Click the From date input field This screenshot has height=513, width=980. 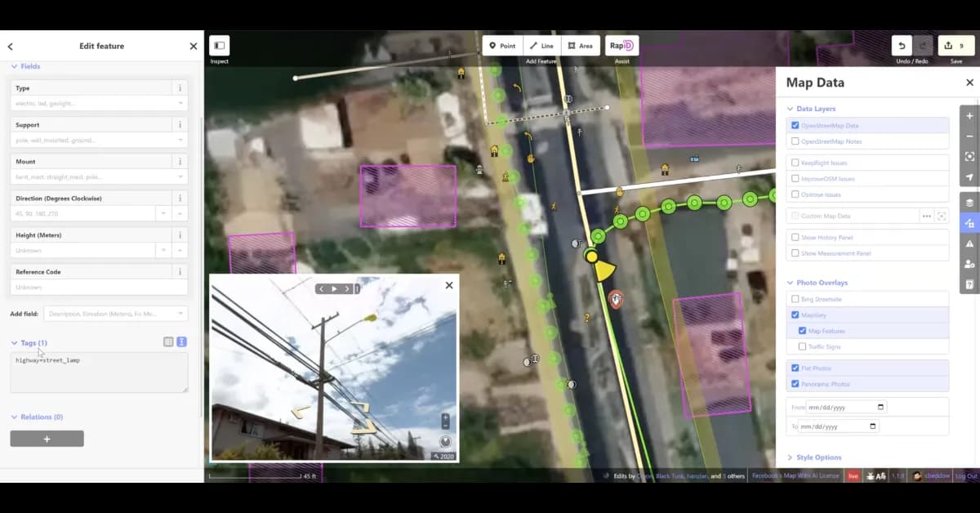[x=841, y=406]
